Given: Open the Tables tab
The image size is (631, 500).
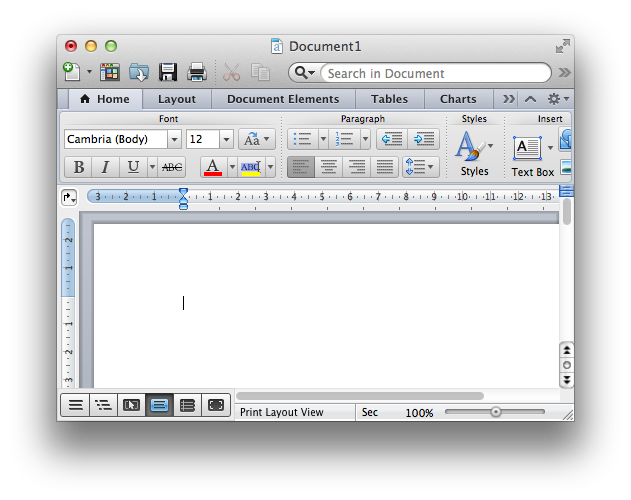Looking at the screenshot, I should pos(390,99).
